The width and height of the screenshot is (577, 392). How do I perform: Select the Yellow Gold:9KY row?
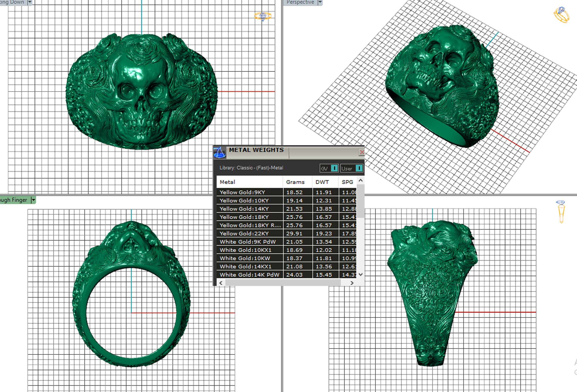pos(286,192)
